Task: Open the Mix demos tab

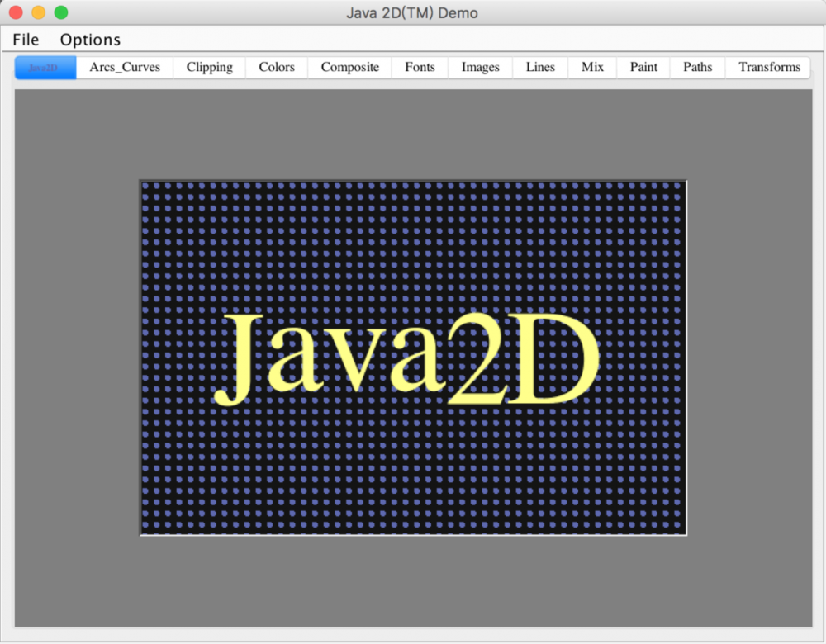Action: [592, 67]
